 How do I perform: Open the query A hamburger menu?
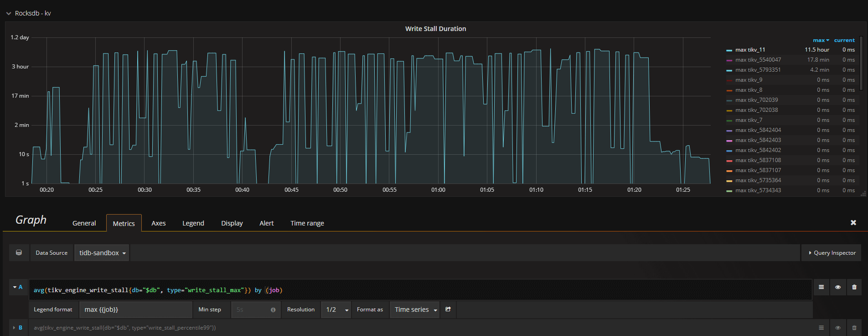pyautogui.click(x=821, y=287)
